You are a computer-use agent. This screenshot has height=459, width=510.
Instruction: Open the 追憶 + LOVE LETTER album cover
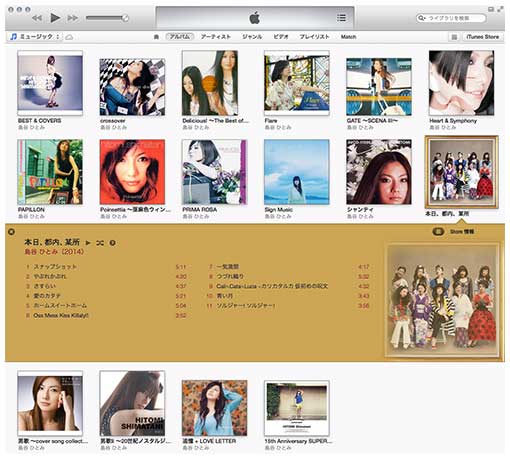pyautogui.click(x=214, y=408)
